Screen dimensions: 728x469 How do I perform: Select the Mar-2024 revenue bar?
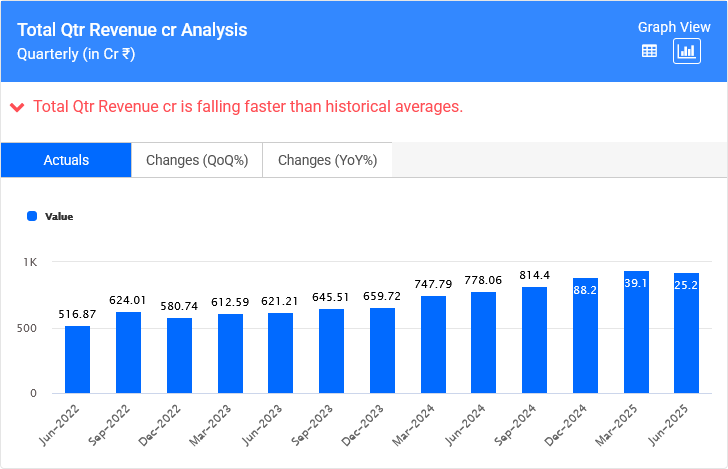[433, 344]
